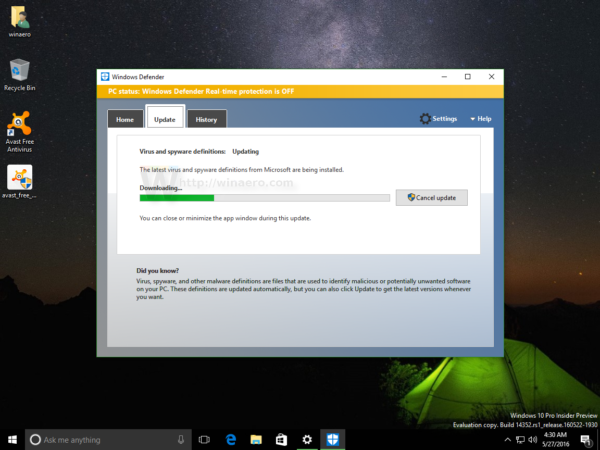The width and height of the screenshot is (600, 450).
Task: Click the downloading progress bar
Action: [264, 198]
